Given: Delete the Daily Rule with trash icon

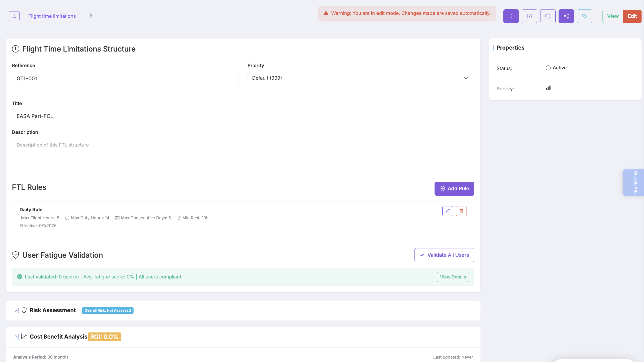Looking at the screenshot, I should (x=461, y=211).
